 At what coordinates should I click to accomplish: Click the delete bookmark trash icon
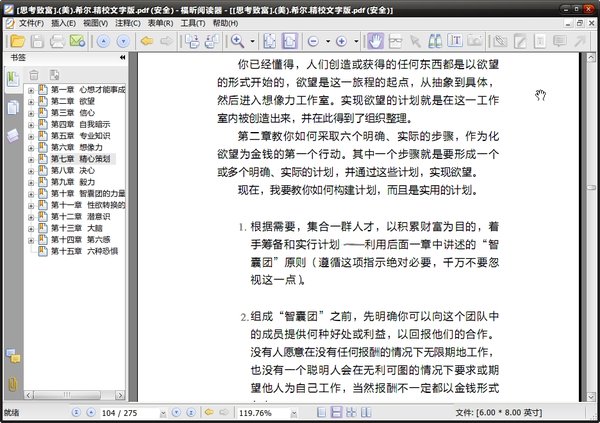point(34,75)
